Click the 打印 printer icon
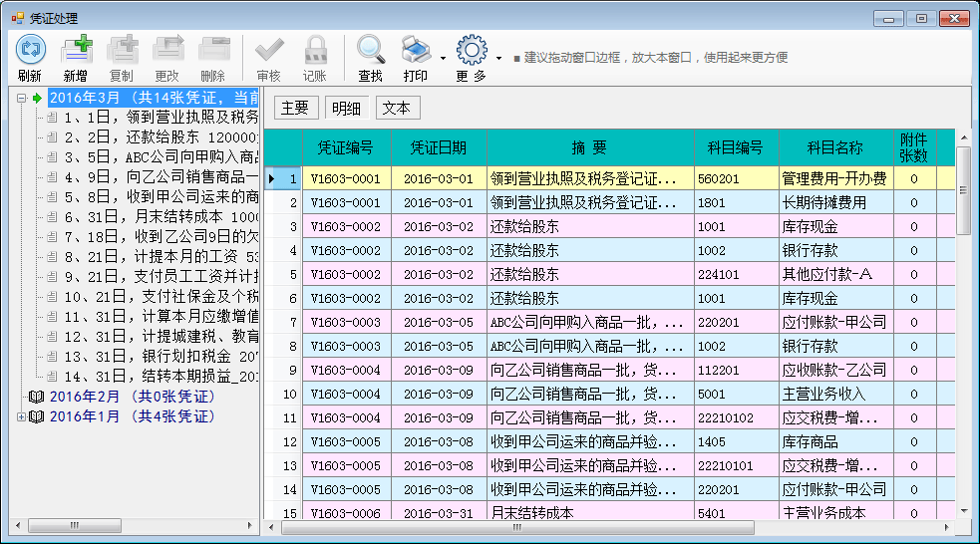This screenshot has width=980, height=544. coord(416,50)
